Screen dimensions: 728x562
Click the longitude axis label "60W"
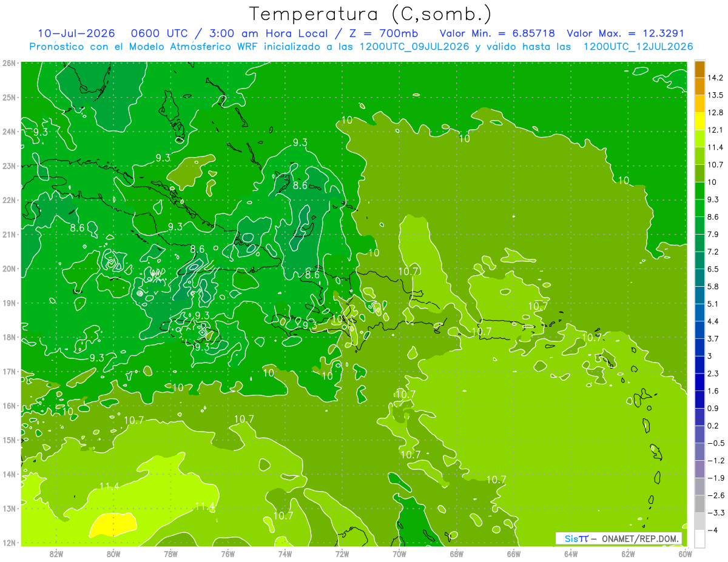684,554
